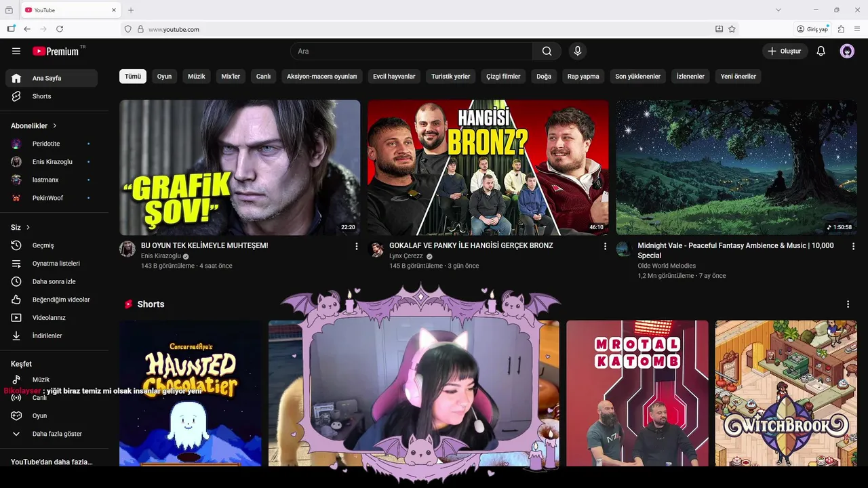Open the Shorts section options menu

coord(848,304)
